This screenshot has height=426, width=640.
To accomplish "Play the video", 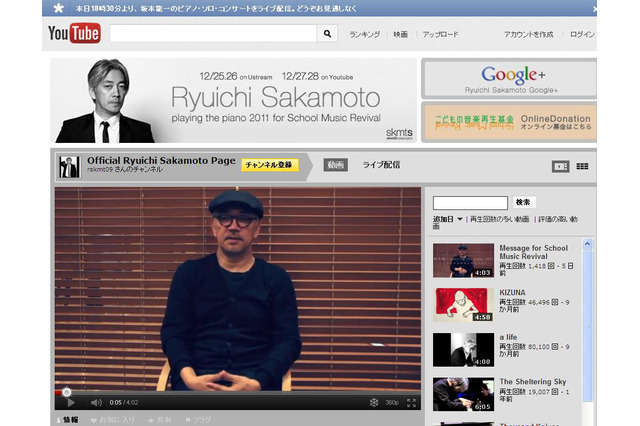I will [69, 402].
